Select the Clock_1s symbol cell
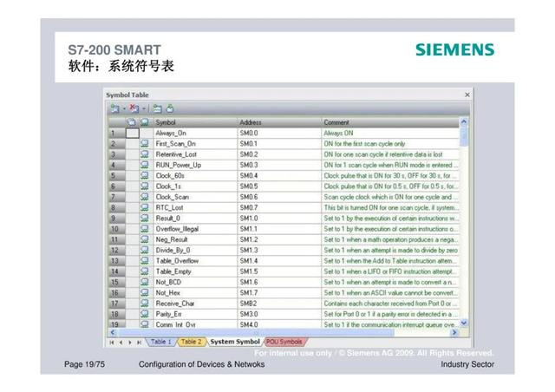The width and height of the screenshot is (555, 392). click(195, 186)
